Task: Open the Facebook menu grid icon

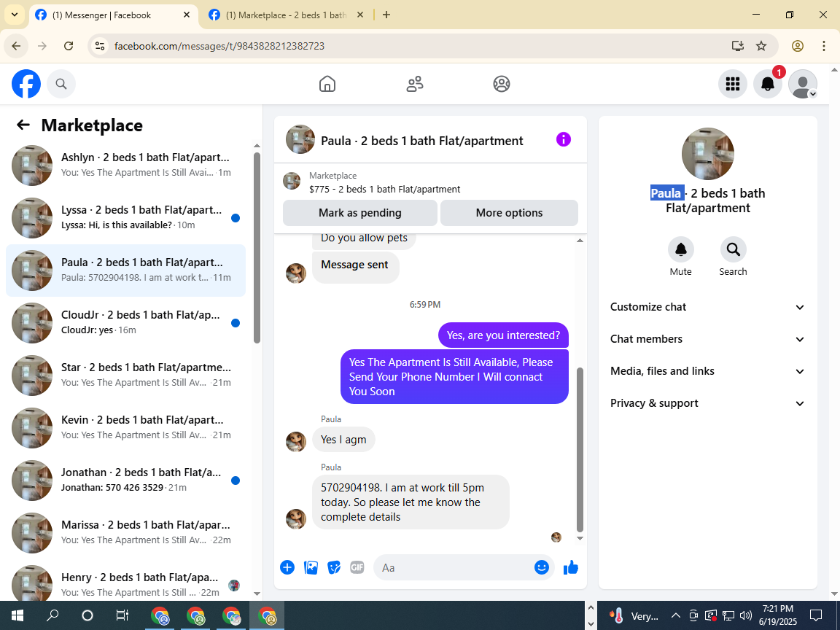Action: tap(732, 84)
